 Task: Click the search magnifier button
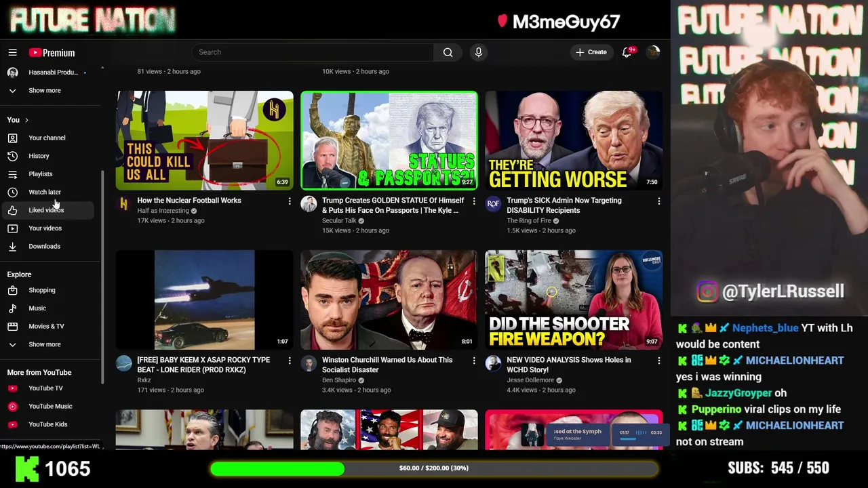[x=448, y=52]
